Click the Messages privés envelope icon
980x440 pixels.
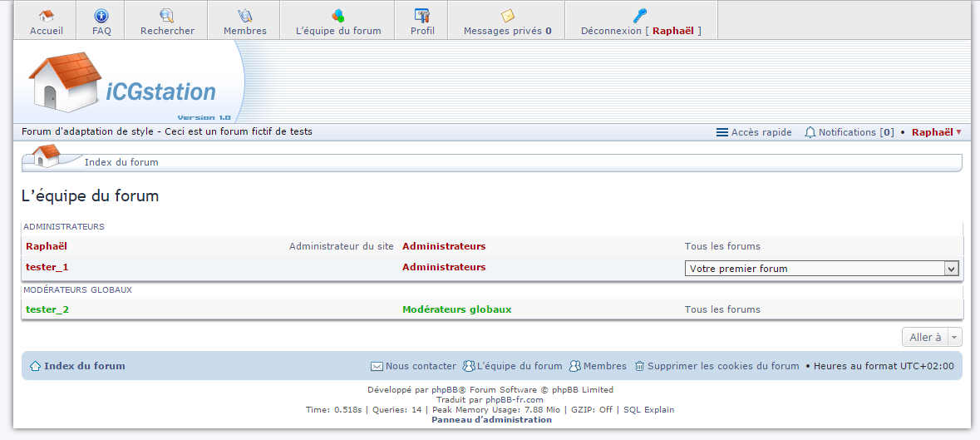pyautogui.click(x=507, y=15)
